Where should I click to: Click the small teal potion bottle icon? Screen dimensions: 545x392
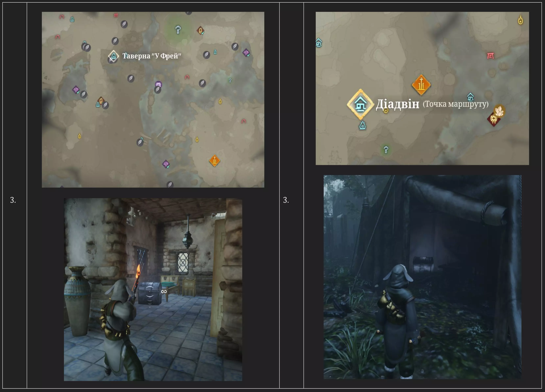click(x=215, y=52)
